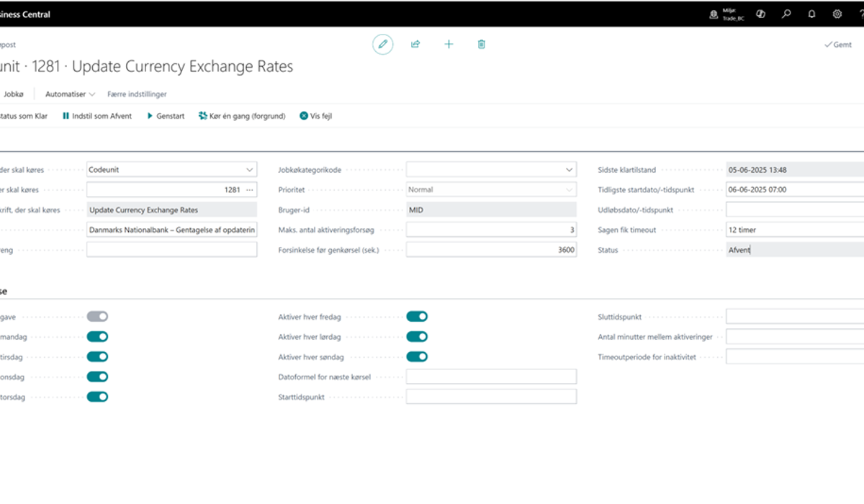The image size is (864, 504).
Task: Create a new record with plus icon
Action: [x=449, y=45]
